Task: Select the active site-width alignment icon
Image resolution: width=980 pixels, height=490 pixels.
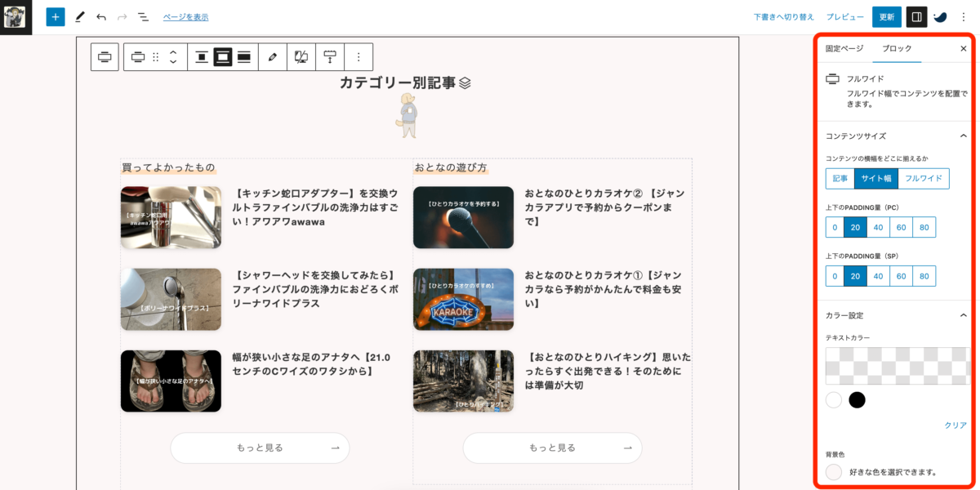Action: pyautogui.click(x=223, y=57)
